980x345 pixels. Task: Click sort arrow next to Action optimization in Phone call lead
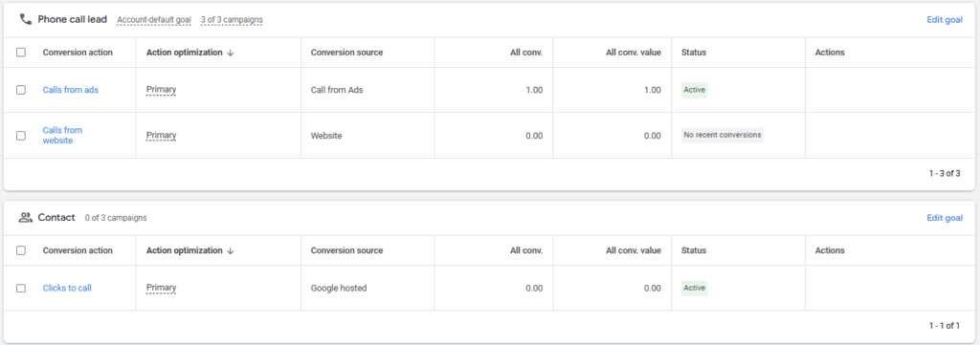pyautogui.click(x=230, y=53)
